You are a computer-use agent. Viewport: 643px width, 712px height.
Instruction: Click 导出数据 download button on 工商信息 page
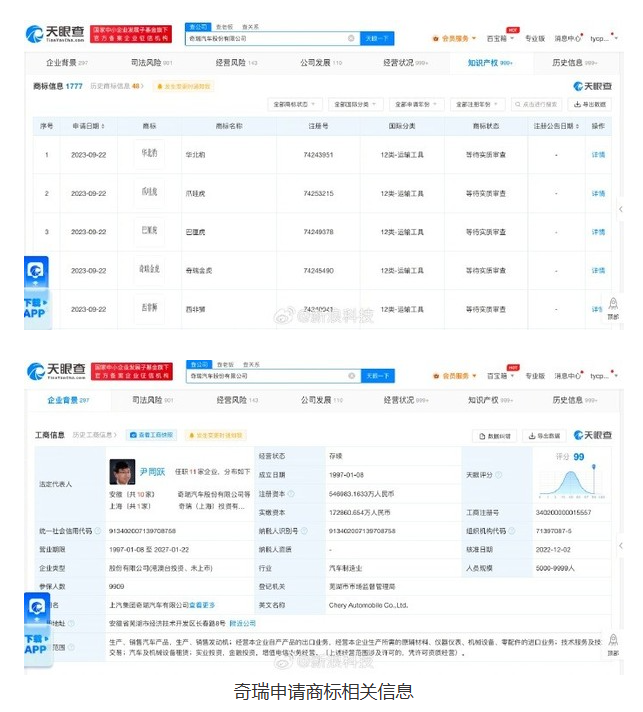(544, 436)
